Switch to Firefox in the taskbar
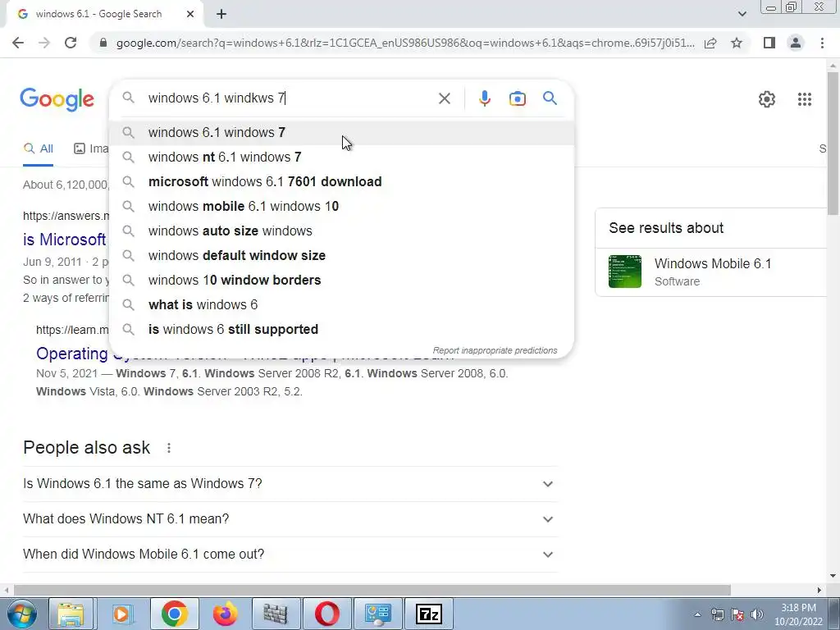This screenshot has height=630, width=840. tap(225, 614)
